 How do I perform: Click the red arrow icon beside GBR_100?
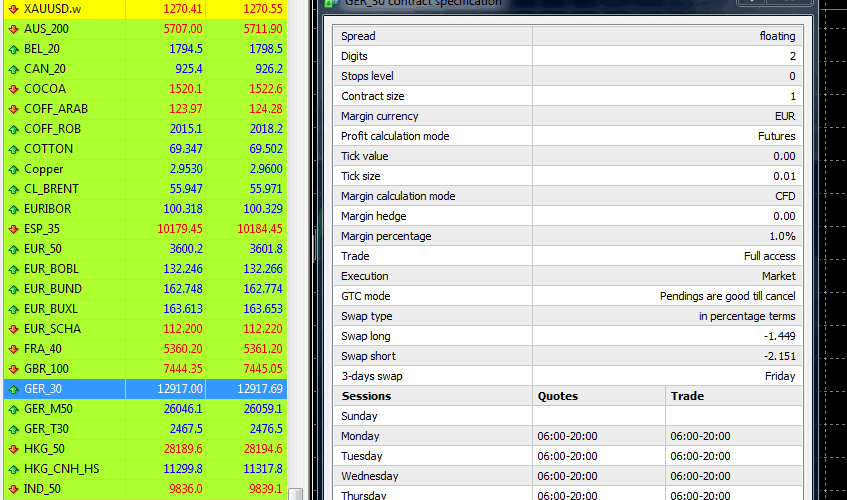14,369
